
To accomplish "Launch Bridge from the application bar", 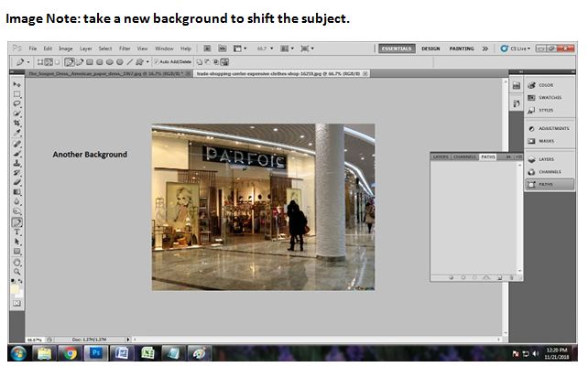I will click(x=207, y=49).
